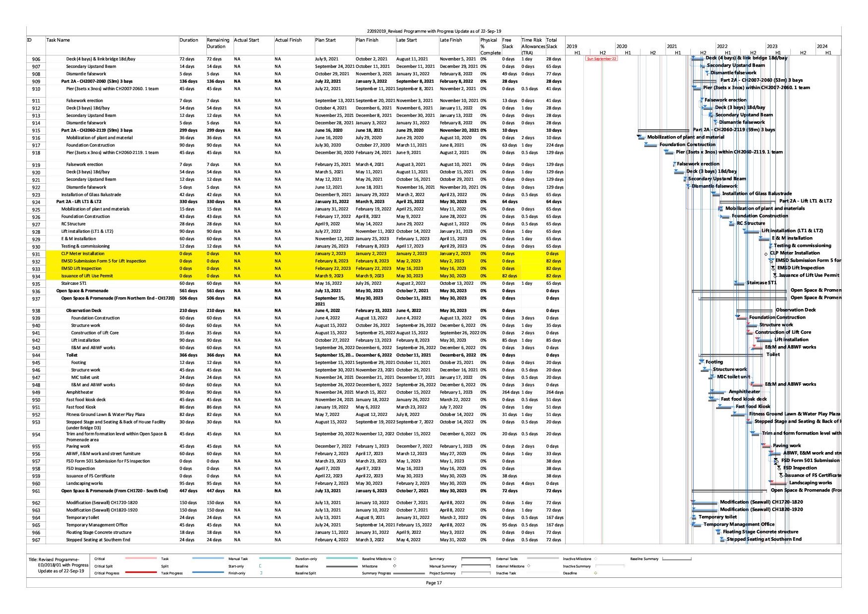Select 'Landscaping works' task name cell
The height and width of the screenshot is (614, 868).
pos(85,484)
